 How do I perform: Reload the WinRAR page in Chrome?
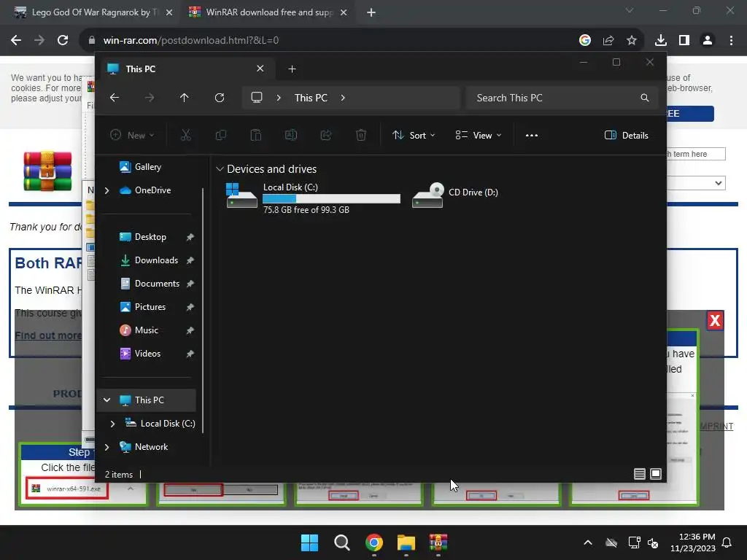pos(63,40)
